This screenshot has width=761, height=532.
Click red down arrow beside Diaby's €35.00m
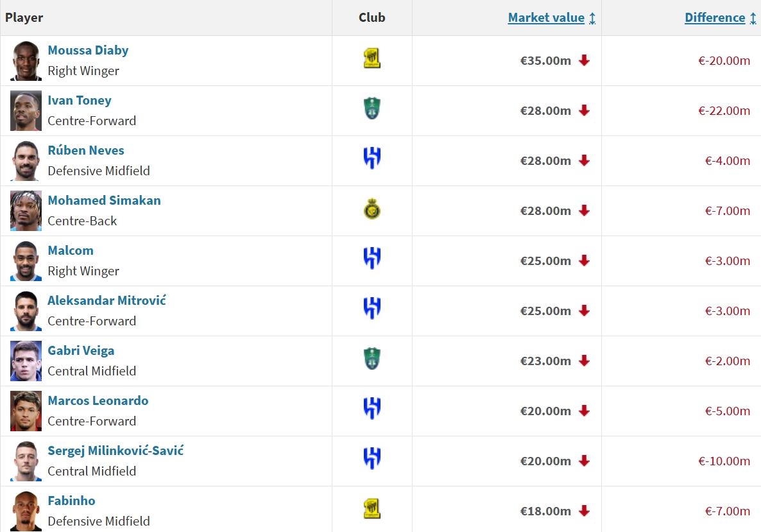click(x=584, y=60)
